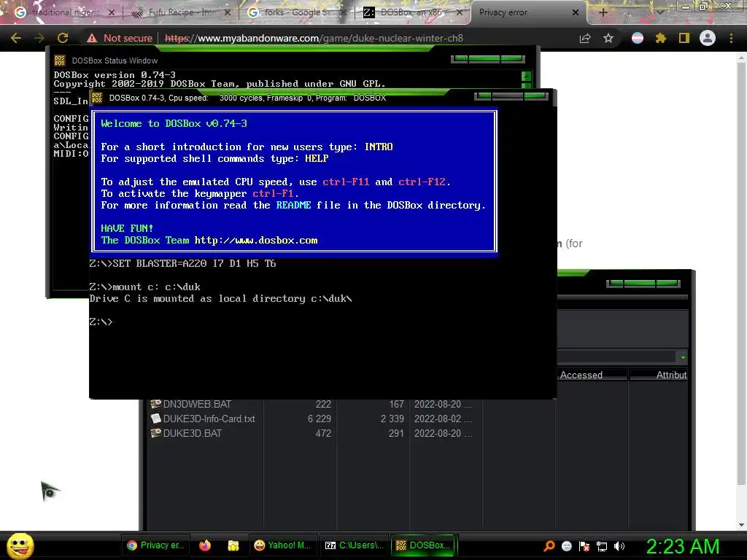Click the smiley face Start button
This screenshot has height=560, width=747.
20,545
